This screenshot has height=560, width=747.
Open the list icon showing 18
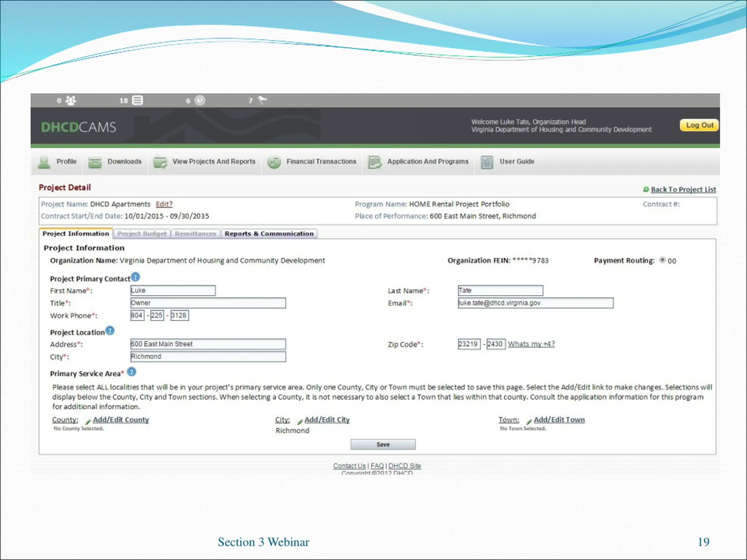coord(137,100)
